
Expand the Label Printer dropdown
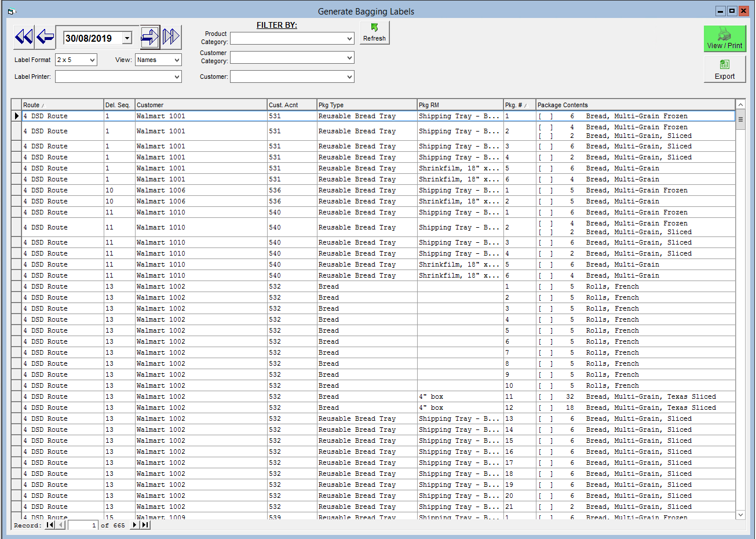[x=177, y=77]
